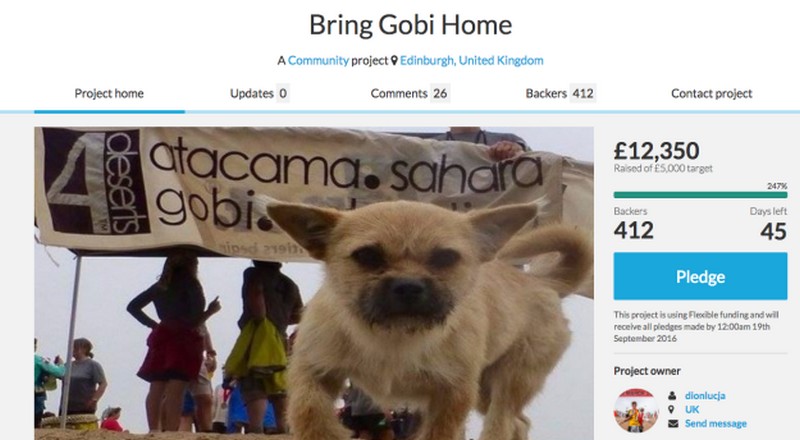The height and width of the screenshot is (440, 800).
Task: Follow the Community category link
Action: [318, 60]
